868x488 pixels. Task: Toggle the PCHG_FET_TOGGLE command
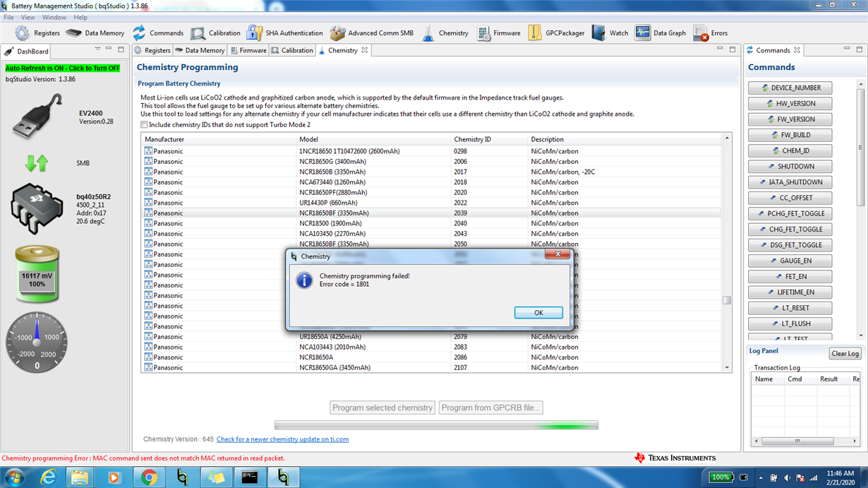coord(790,213)
